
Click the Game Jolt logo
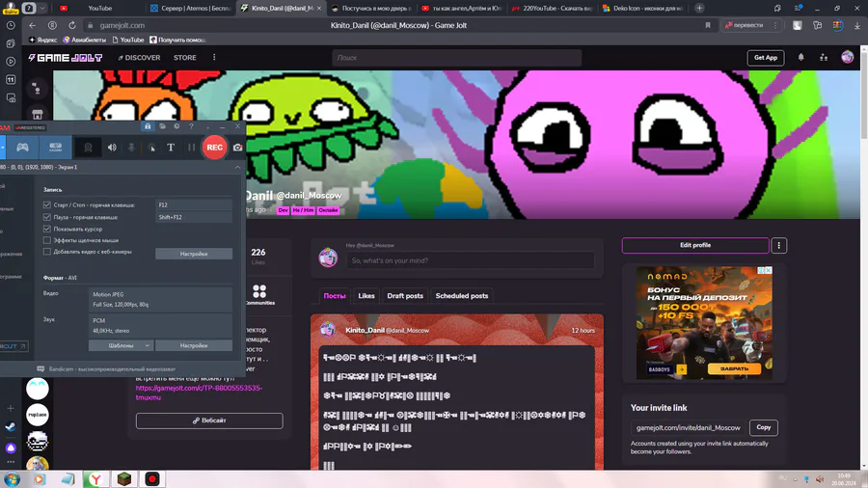coord(66,58)
